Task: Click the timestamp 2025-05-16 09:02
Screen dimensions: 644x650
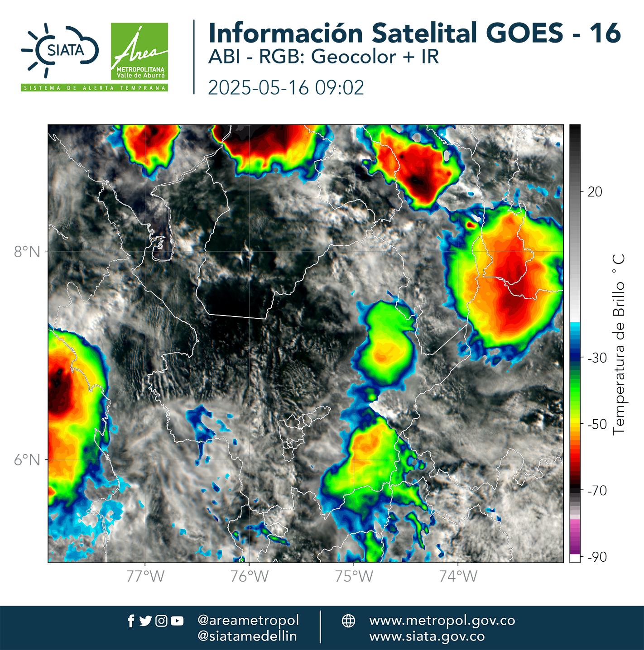Action: pos(286,87)
